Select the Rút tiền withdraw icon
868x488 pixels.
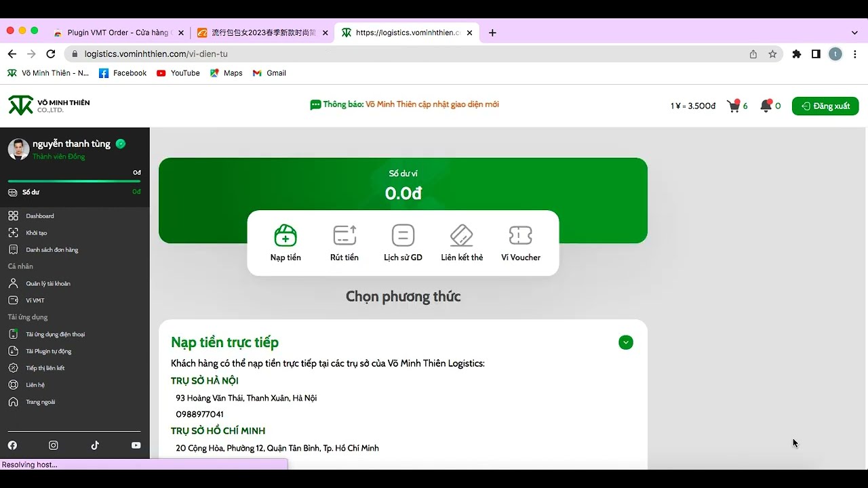[x=344, y=235]
